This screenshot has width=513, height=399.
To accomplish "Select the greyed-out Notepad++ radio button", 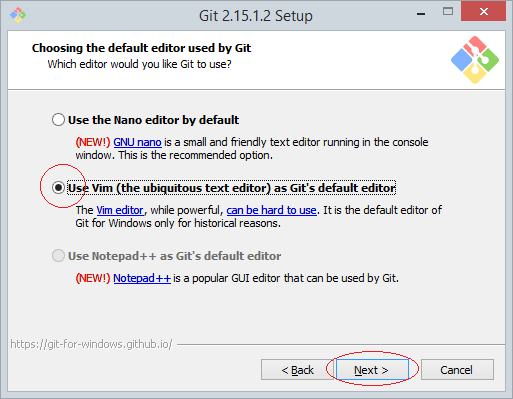I will [x=58, y=256].
